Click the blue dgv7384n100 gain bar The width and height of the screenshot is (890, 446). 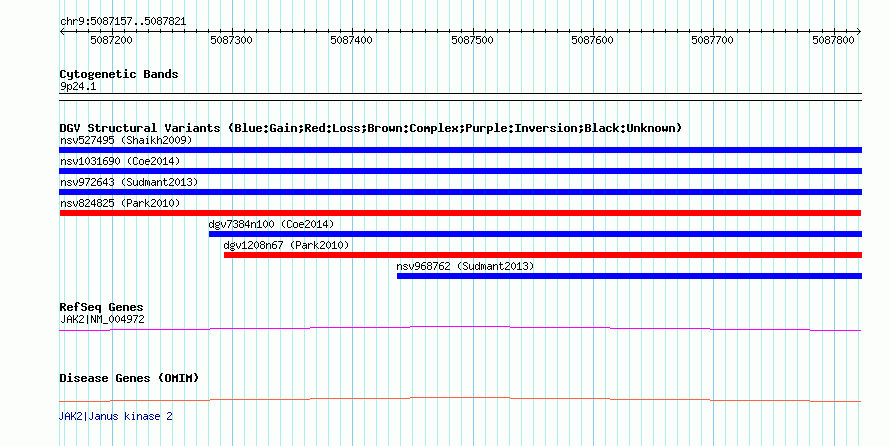click(x=535, y=234)
